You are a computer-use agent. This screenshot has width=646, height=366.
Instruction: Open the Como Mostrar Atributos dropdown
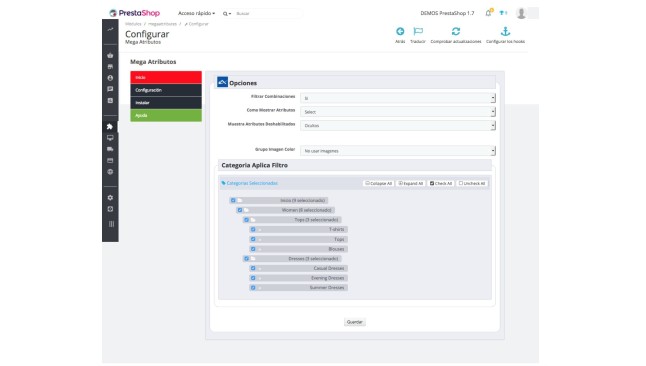click(398, 112)
